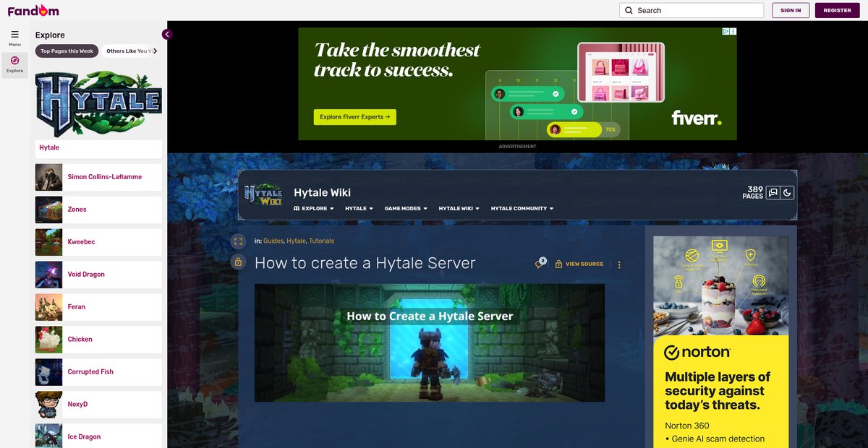
Task: Click the expand fullscreen page icon
Action: pos(237,241)
